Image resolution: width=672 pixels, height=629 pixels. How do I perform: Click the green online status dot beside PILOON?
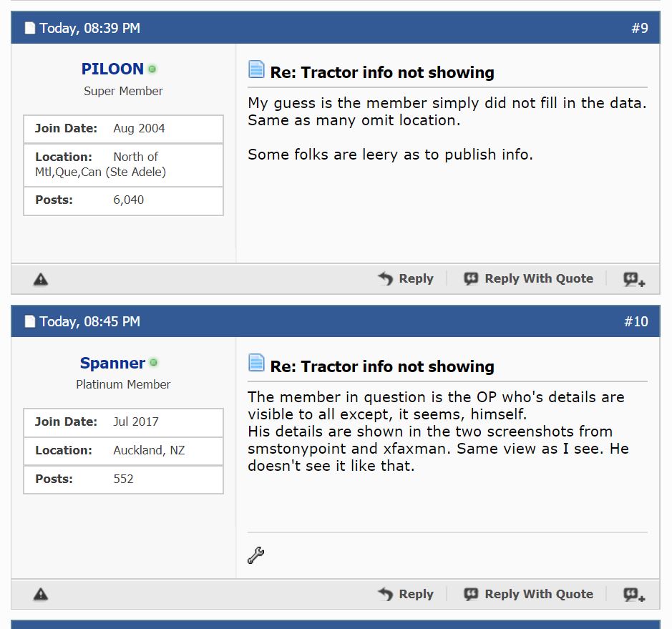pos(152,69)
